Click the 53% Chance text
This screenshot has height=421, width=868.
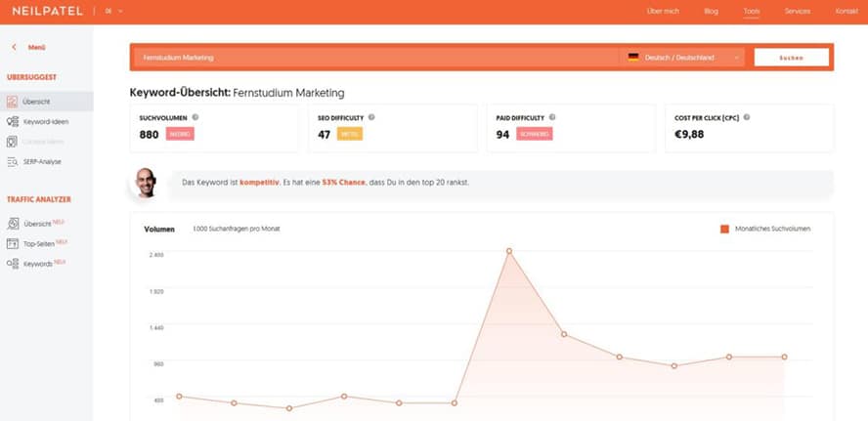click(x=343, y=182)
